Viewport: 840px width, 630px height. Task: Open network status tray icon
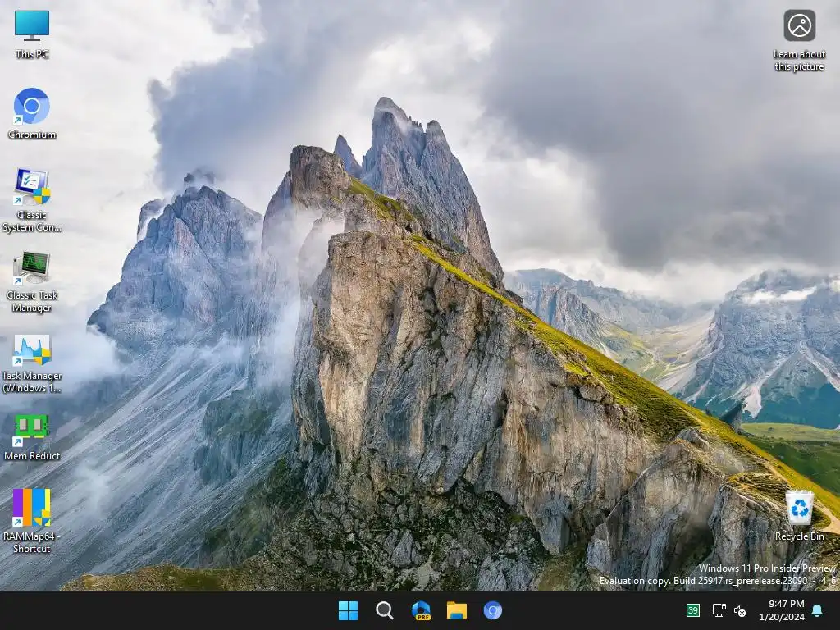point(719,610)
